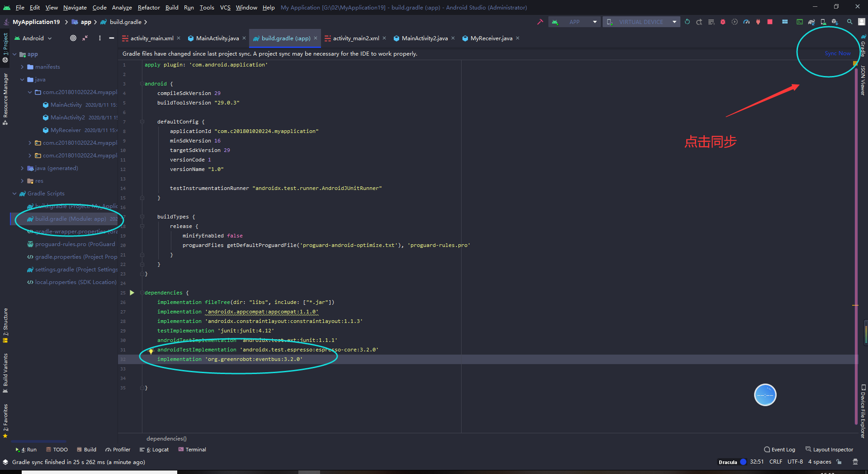Click the green run arrow beside dependencies
The image size is (868, 474).
pos(132,293)
